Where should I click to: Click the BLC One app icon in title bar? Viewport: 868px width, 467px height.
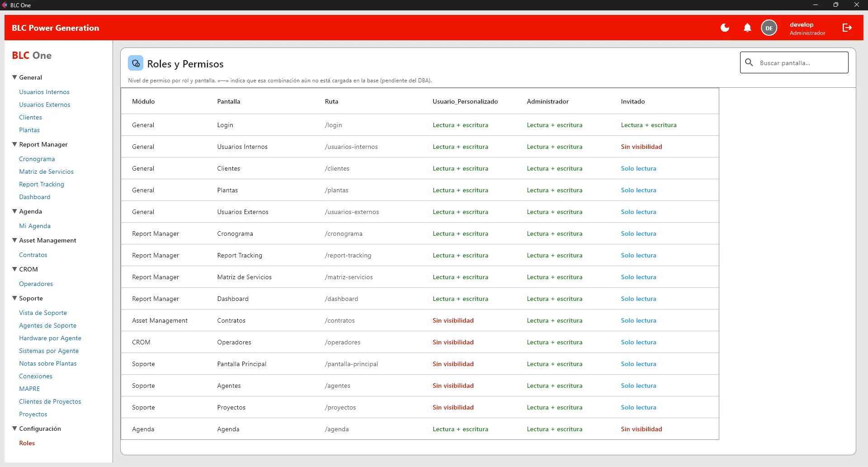click(5, 5)
